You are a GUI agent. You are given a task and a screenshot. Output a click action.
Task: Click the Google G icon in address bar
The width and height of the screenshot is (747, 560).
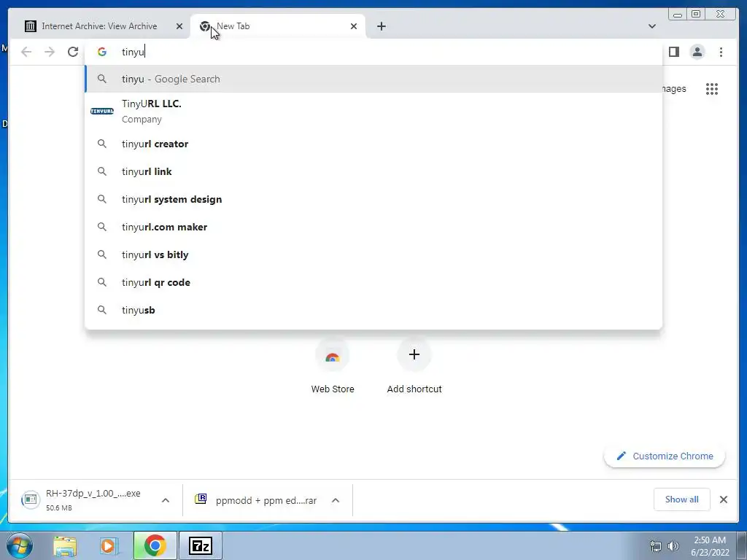pyautogui.click(x=102, y=52)
